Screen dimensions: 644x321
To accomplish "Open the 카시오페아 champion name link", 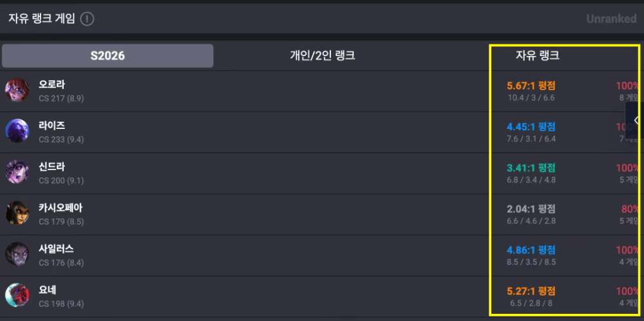I will pos(61,208).
